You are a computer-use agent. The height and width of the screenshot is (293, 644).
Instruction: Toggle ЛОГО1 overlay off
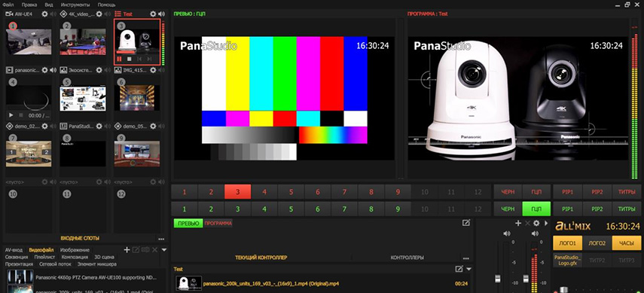click(x=568, y=243)
